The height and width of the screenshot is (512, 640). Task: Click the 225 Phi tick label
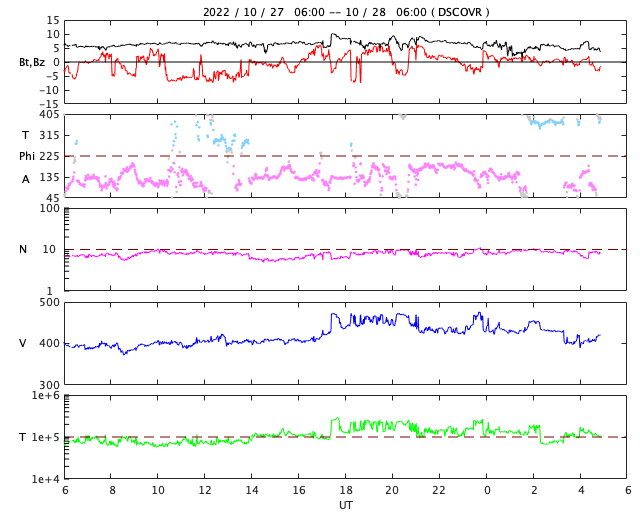click(x=49, y=156)
